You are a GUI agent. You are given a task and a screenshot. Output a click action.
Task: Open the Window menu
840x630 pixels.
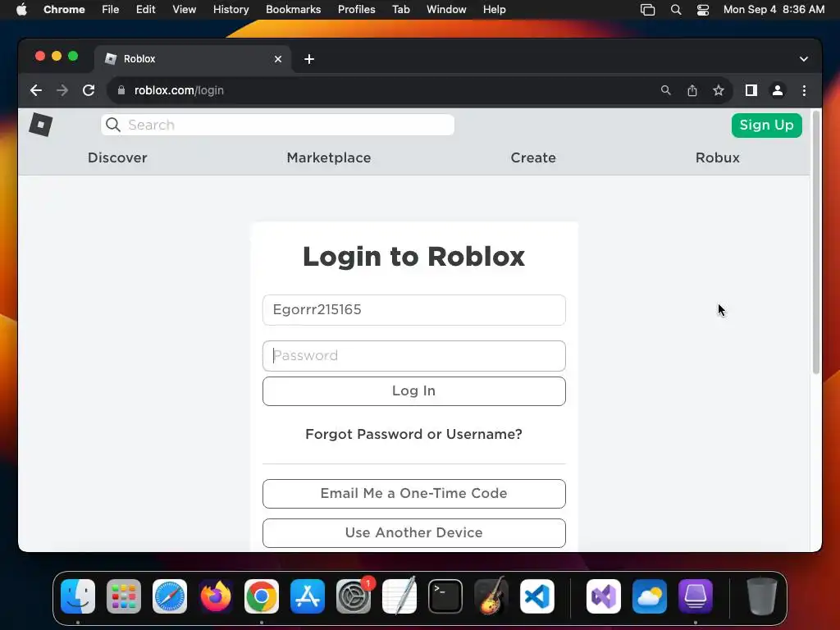click(x=446, y=10)
